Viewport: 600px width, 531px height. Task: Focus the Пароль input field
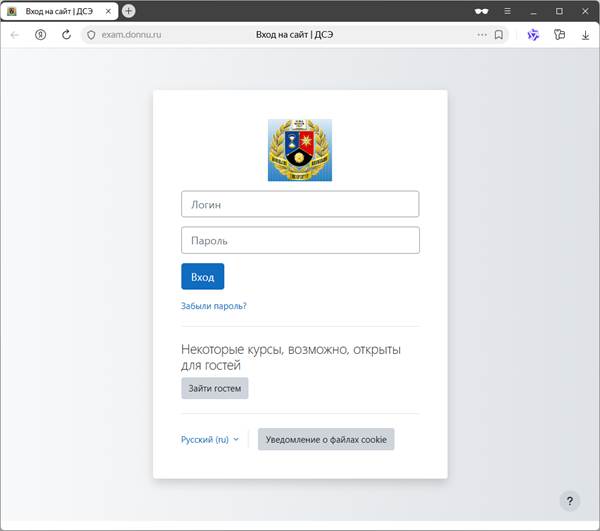click(x=300, y=240)
